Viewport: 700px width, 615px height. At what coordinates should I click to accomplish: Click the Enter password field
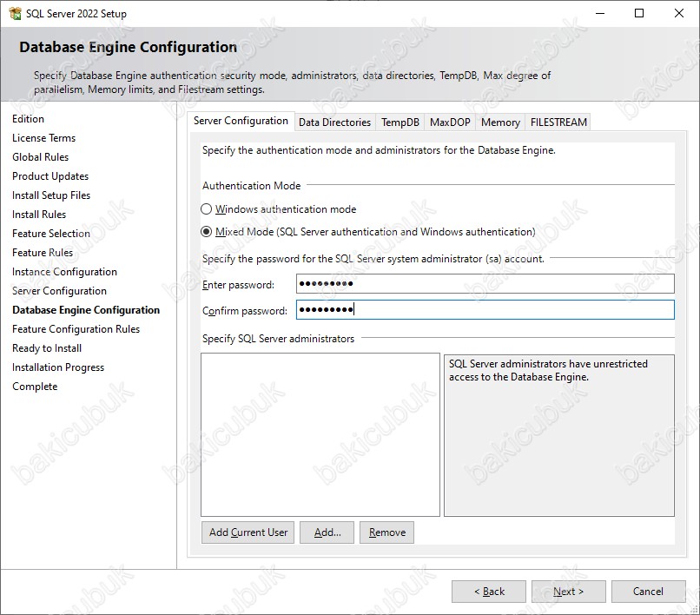(485, 283)
